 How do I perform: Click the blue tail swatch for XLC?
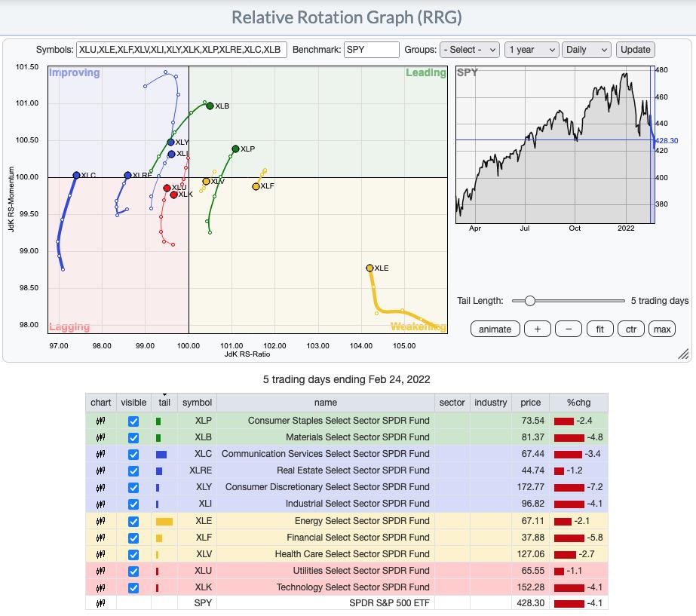tap(161, 455)
